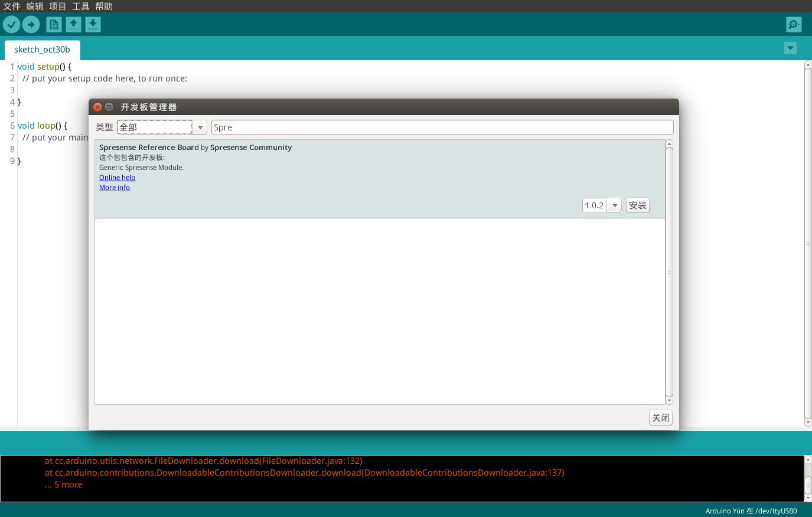Follow the More info link
This screenshot has height=517, width=812.
[x=115, y=188]
